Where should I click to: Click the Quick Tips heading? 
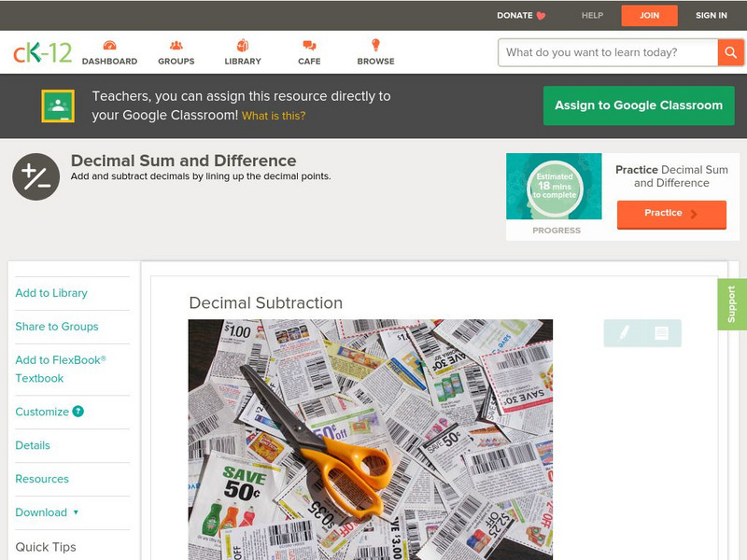46,547
